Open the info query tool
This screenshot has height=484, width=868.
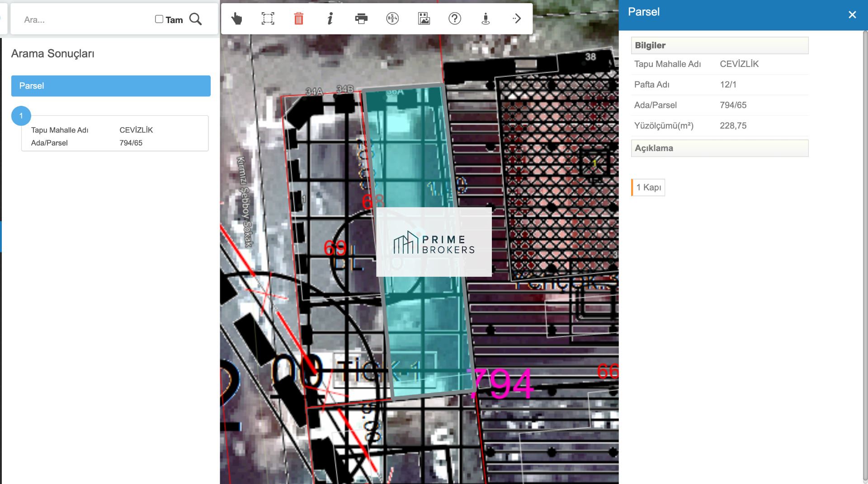(330, 19)
